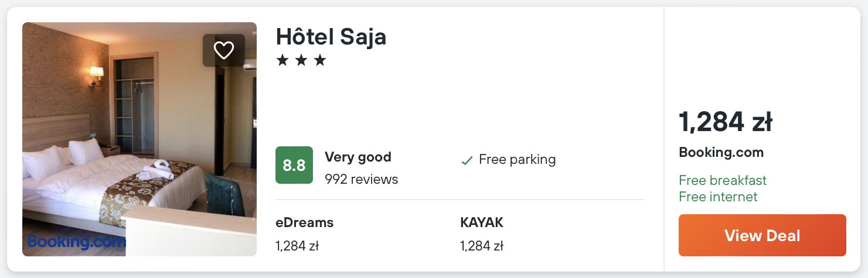868x278 pixels.
Task: Save Hôtel Saja with the heart icon
Action: (x=224, y=50)
